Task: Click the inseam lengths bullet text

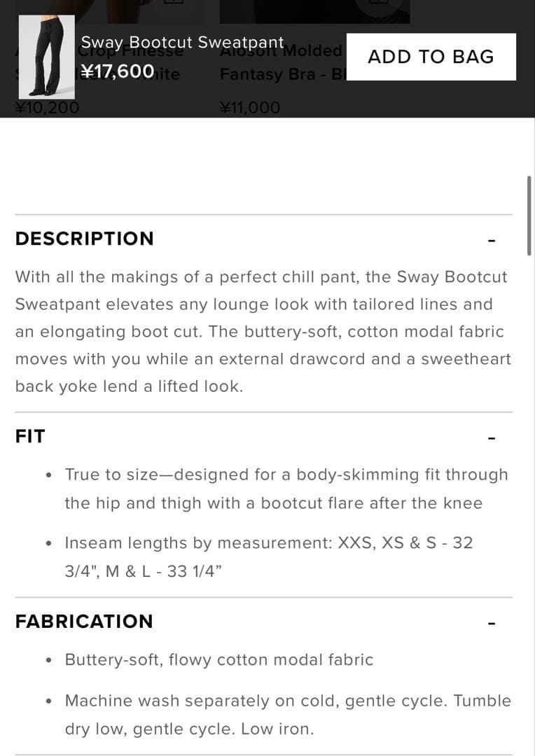Action: coord(269,554)
